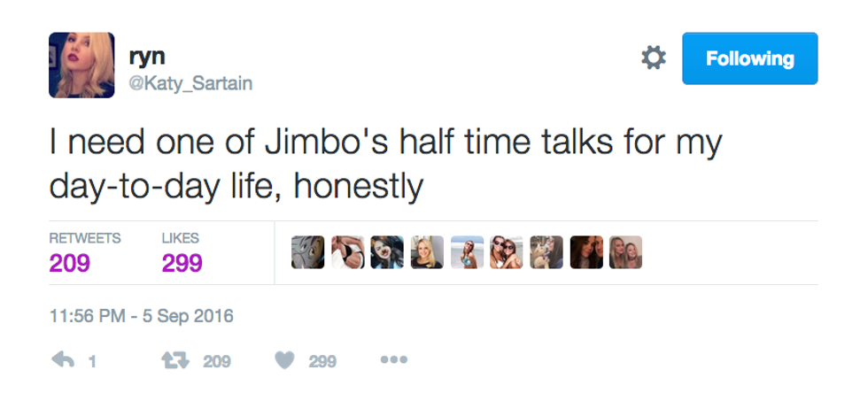Select the avatar of two women in sunglasses

(x=507, y=252)
